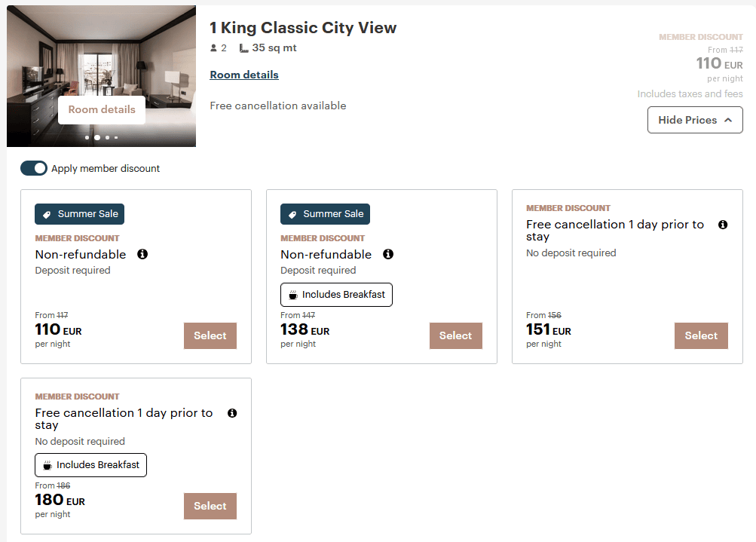Select the 110 EUR non-refundable rate

pos(210,336)
